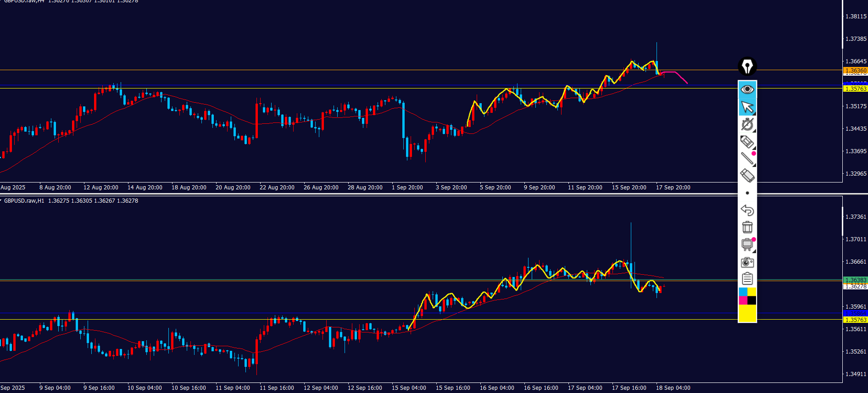
Task: Undo last drawing with the undo arrow
Action: pyautogui.click(x=747, y=210)
